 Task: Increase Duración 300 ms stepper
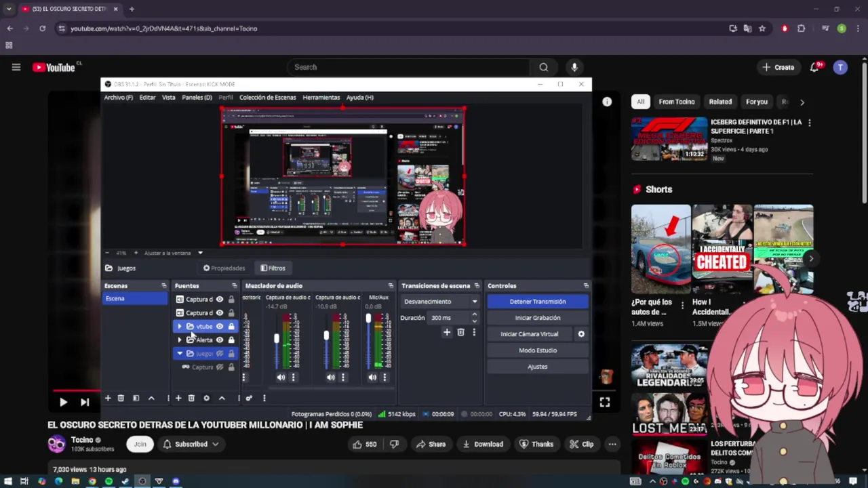[x=474, y=314]
